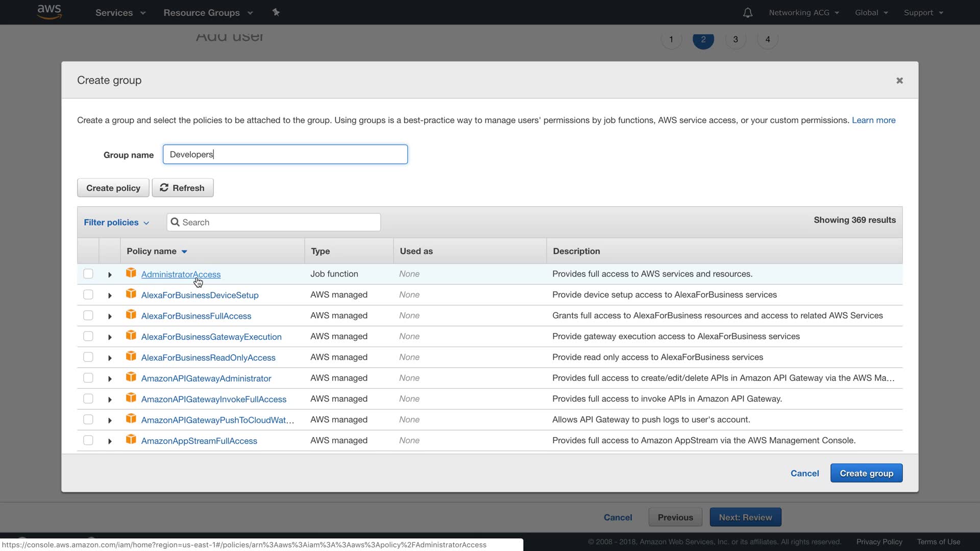The width and height of the screenshot is (980, 551).
Task: Tick the AmazonAPIGatewayAdministrator checkbox
Action: pyautogui.click(x=88, y=378)
